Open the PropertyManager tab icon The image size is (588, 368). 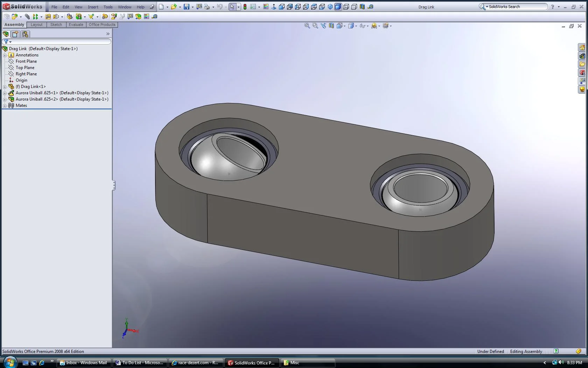pyautogui.click(x=15, y=34)
